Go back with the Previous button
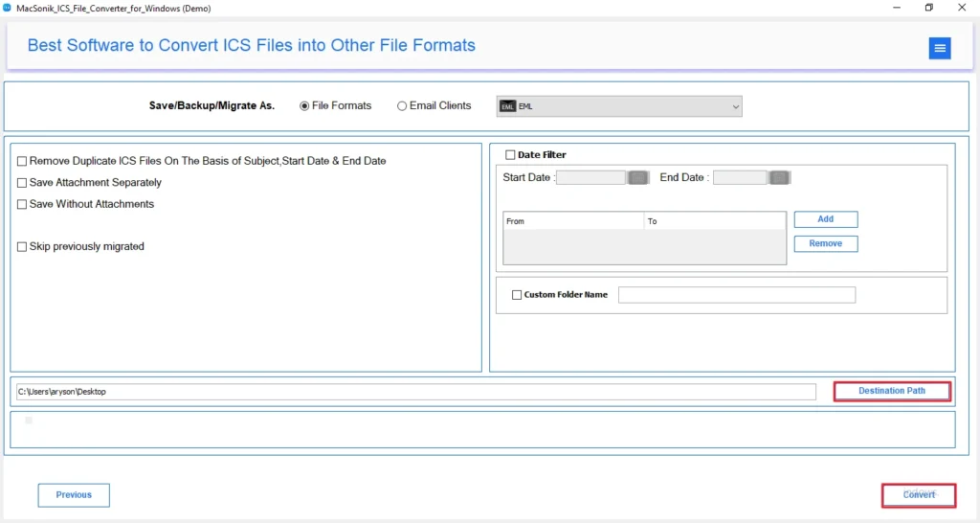Viewport: 980px width, 523px height. coord(74,495)
